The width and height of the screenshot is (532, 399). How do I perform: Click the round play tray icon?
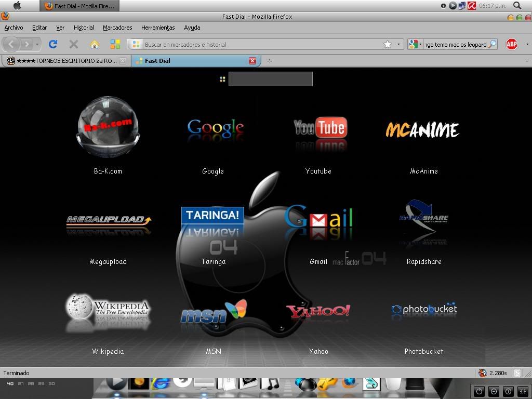pyautogui.click(x=453, y=5)
